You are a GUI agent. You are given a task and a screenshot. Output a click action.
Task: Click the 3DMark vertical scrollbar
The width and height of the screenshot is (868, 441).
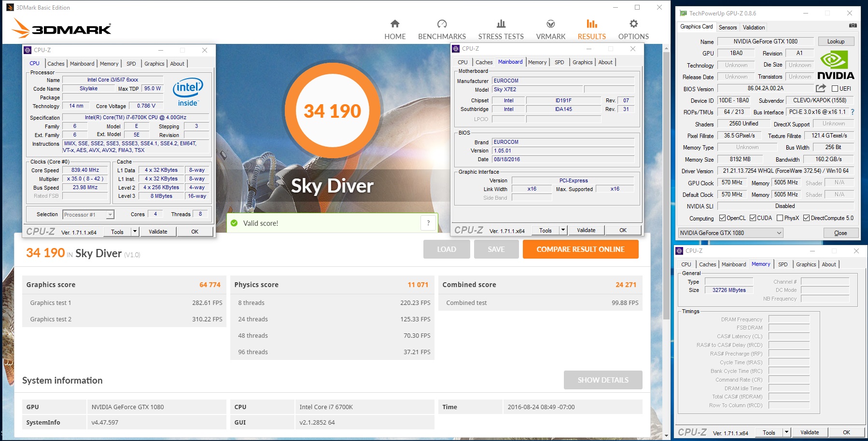(x=666, y=193)
